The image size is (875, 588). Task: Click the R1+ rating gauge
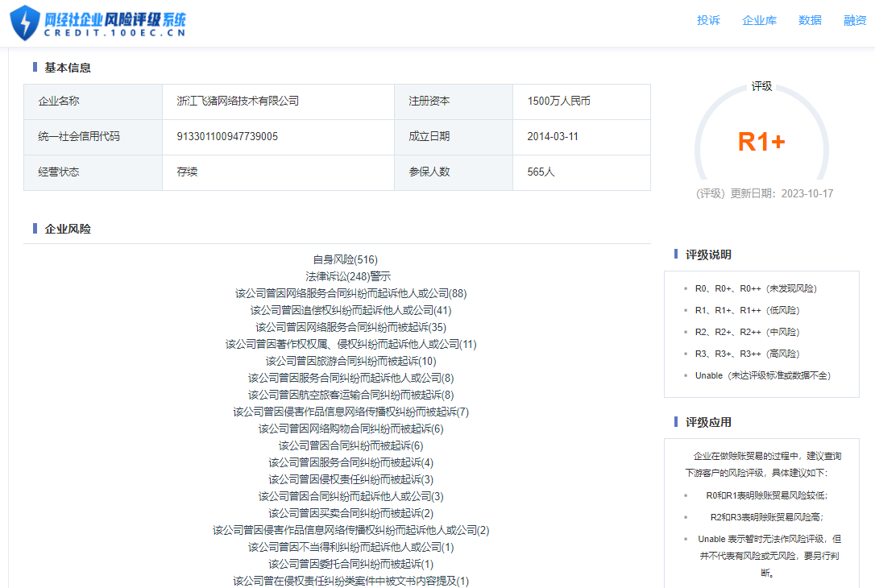(x=761, y=142)
